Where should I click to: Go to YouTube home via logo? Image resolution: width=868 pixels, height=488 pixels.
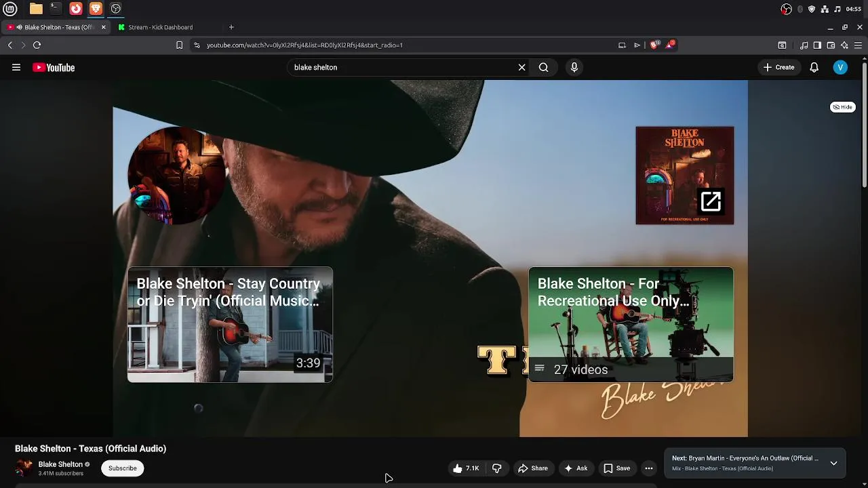pos(54,67)
